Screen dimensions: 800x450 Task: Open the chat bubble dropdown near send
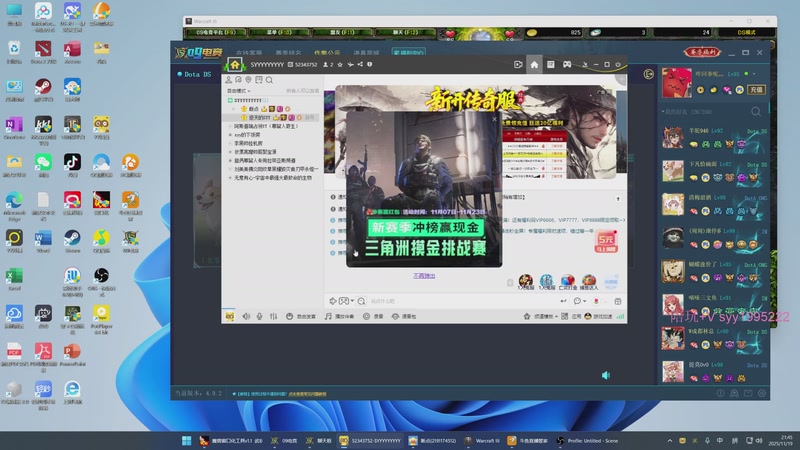580,302
